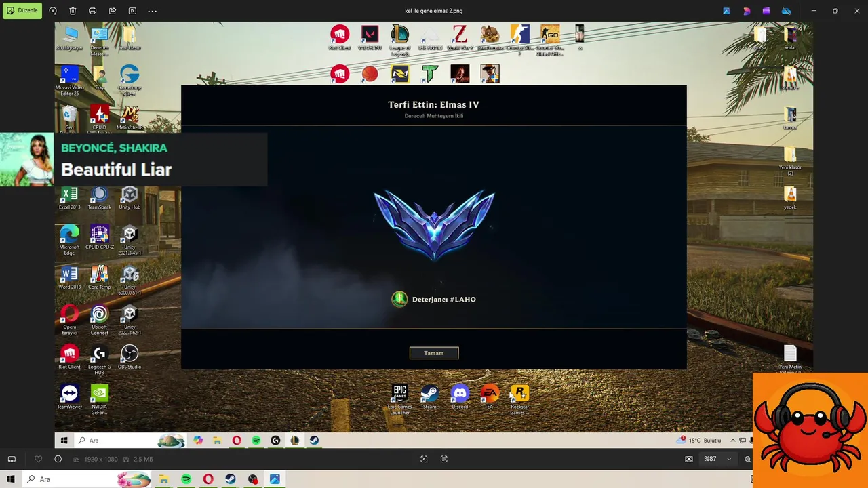Click the Ara search field on bottom taskbar
Viewport: 868px width, 488px height.
[87, 479]
